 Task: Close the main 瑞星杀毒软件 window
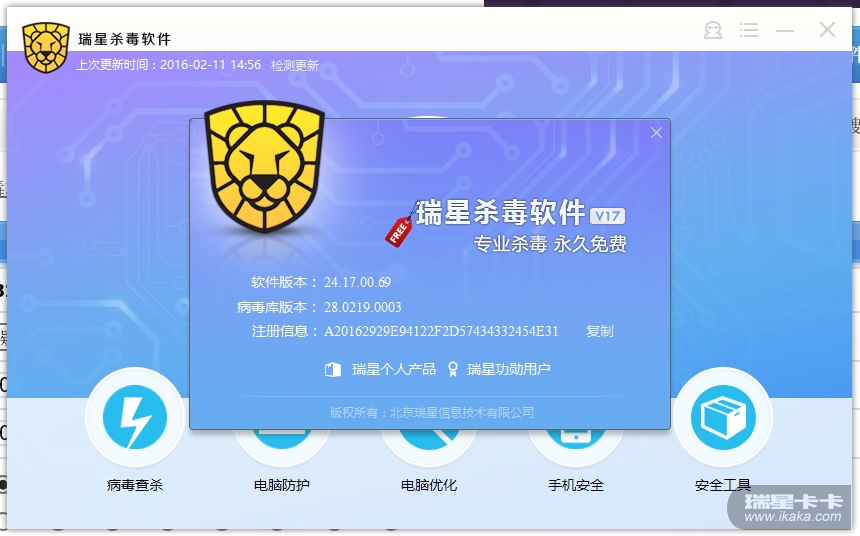827,30
